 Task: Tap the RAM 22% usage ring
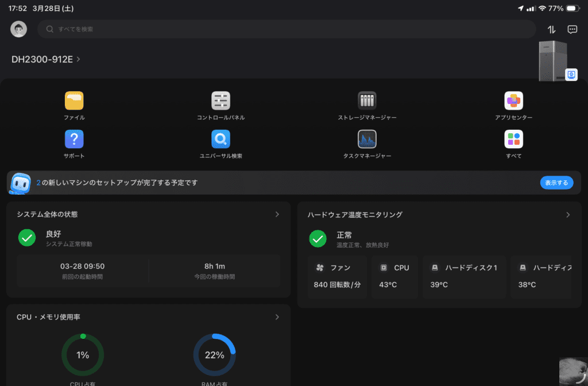coord(214,355)
